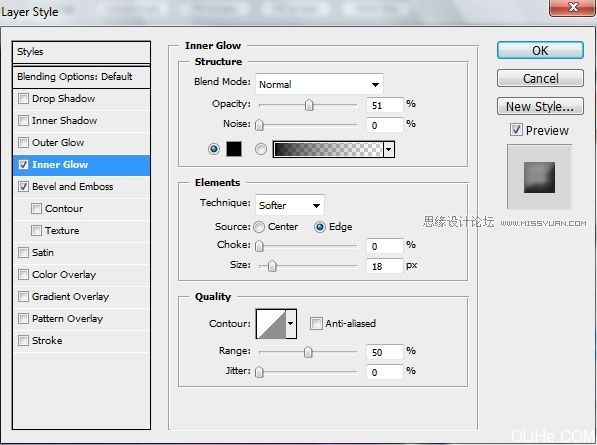Select the Stroke label in the list

[x=47, y=340]
